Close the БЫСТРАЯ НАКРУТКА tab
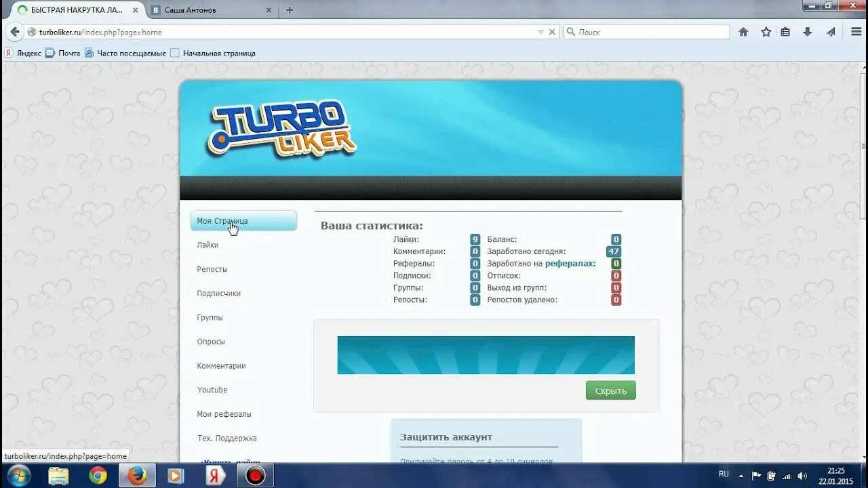The image size is (868, 488). [x=135, y=10]
